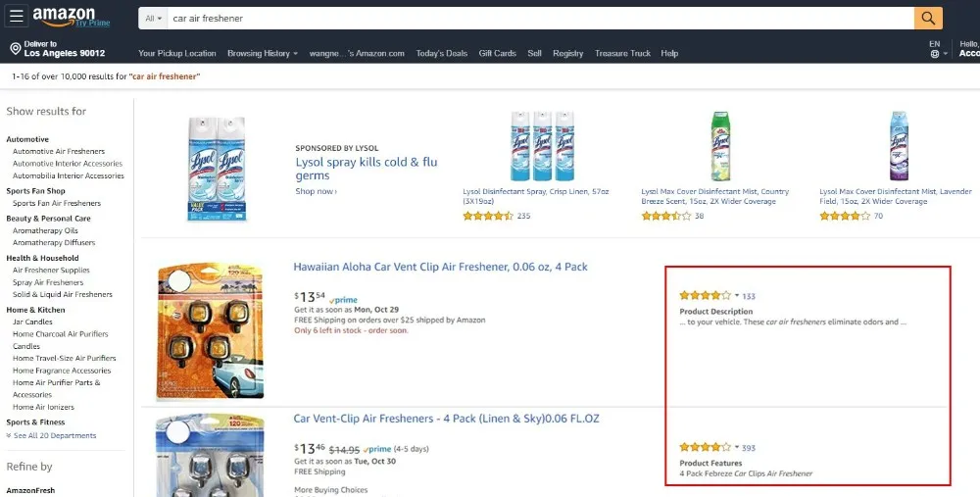This screenshot has width=980, height=497.
Task: Open Hawaiian Aloha Car Vent Clip title
Action: pyautogui.click(x=441, y=267)
